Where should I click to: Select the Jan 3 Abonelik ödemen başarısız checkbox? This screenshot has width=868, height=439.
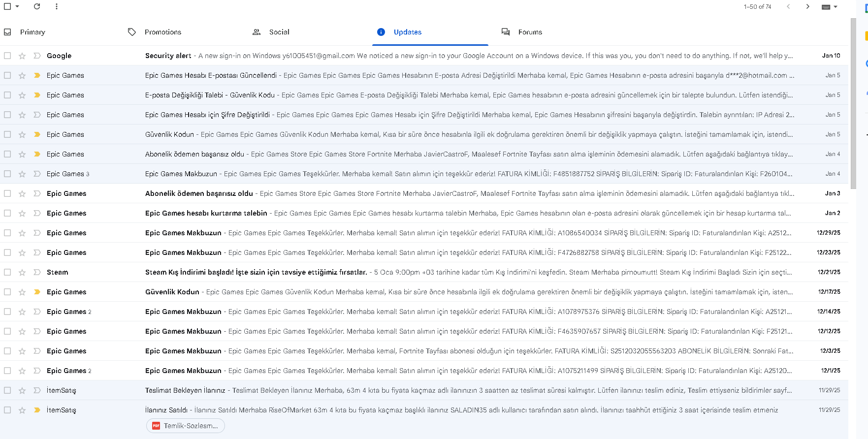pos(7,193)
